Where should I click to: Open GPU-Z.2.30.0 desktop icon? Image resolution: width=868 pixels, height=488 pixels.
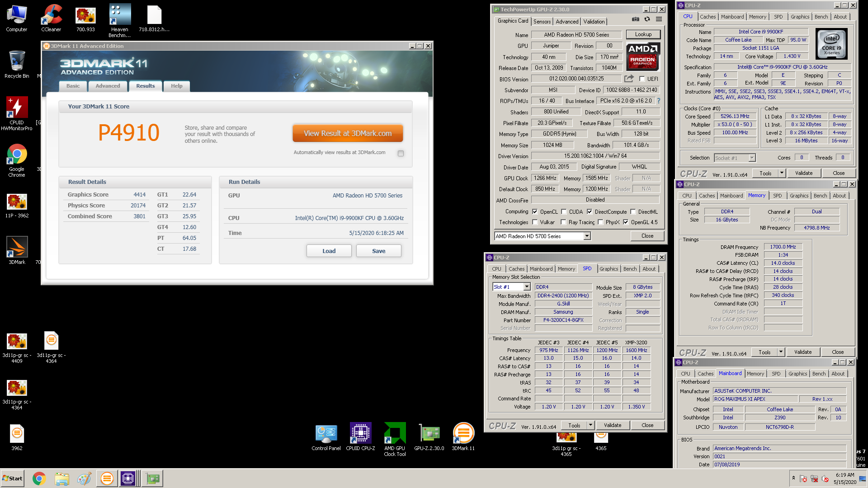429,437
